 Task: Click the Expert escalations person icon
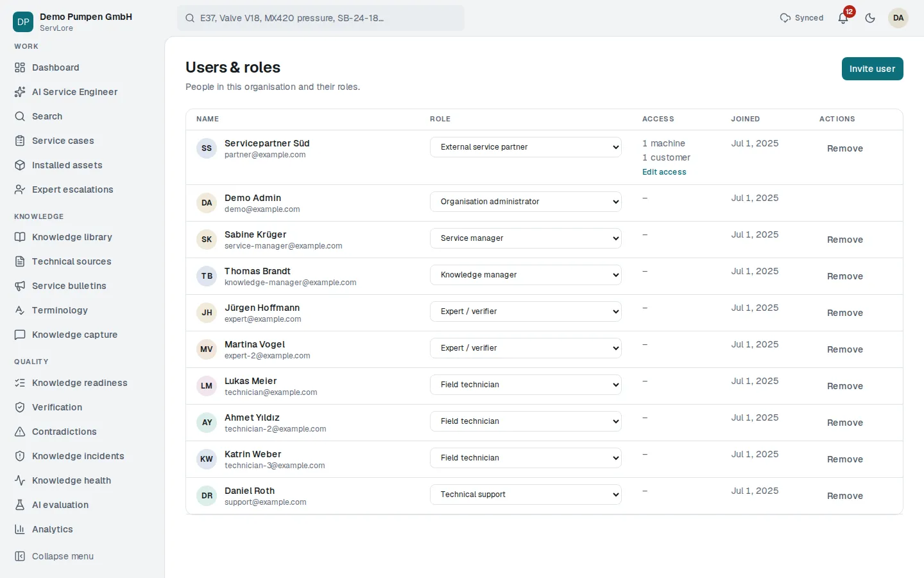20,189
